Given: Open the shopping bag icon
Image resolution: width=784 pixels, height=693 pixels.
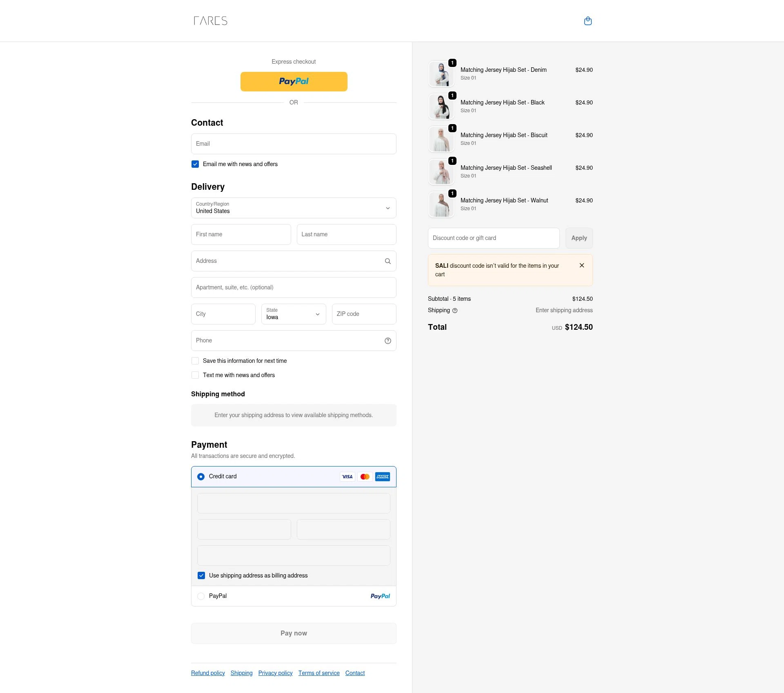Looking at the screenshot, I should pyautogui.click(x=588, y=21).
